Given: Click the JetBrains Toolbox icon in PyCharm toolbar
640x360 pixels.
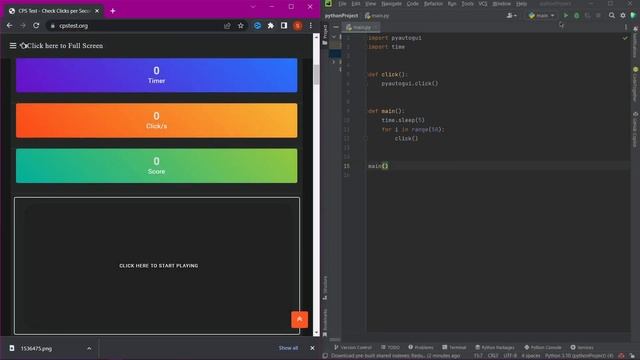Looking at the screenshot, I should [633, 16].
